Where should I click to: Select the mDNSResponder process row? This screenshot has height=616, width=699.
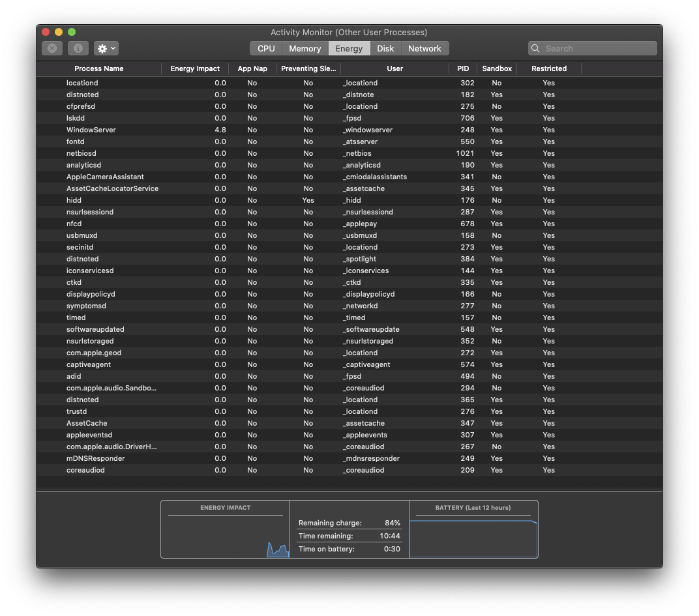(349, 459)
